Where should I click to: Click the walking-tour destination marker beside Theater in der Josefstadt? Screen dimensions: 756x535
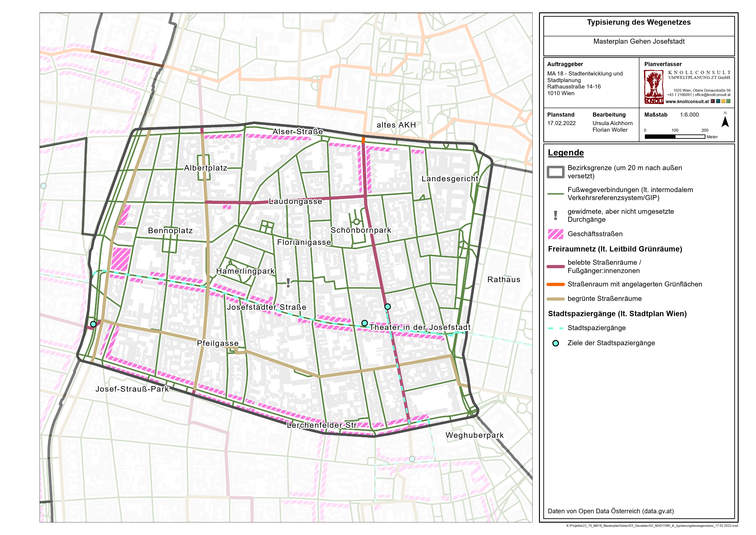(364, 323)
